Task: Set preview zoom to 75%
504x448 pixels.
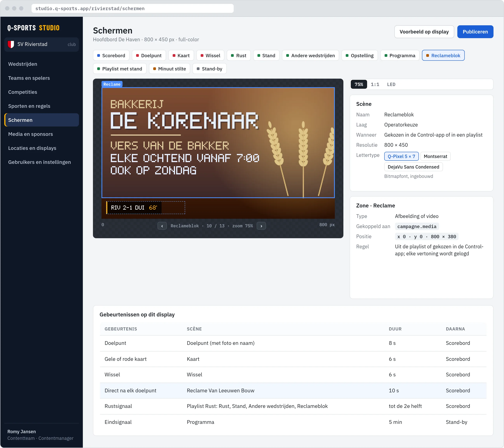Action: pyautogui.click(x=359, y=84)
